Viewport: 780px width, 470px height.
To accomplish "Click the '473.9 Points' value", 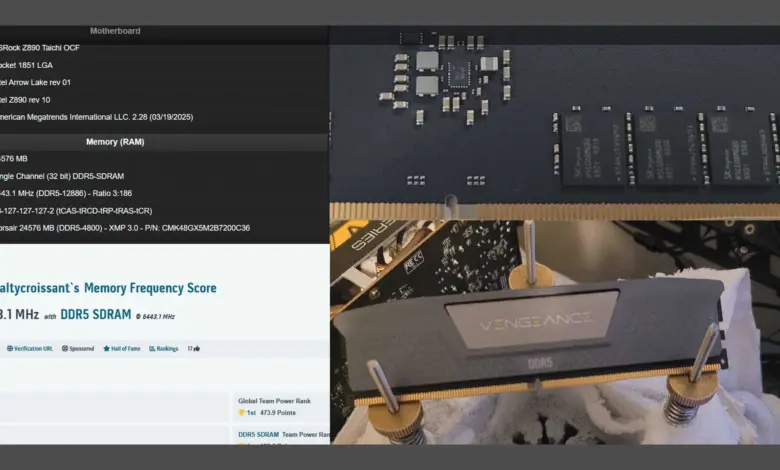I will point(278,413).
